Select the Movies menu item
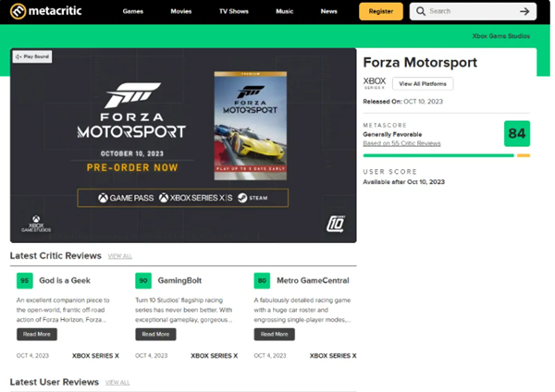This screenshot has height=392, width=555. 181,12
